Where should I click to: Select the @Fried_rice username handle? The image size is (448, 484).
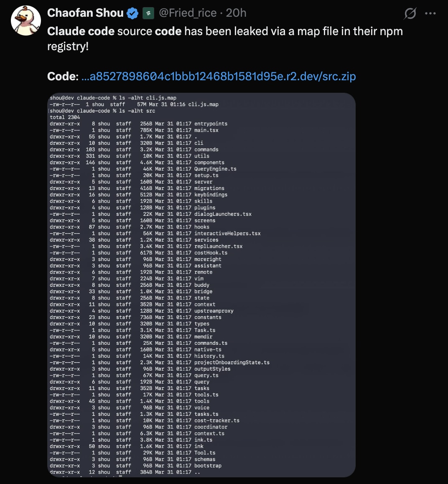[187, 13]
